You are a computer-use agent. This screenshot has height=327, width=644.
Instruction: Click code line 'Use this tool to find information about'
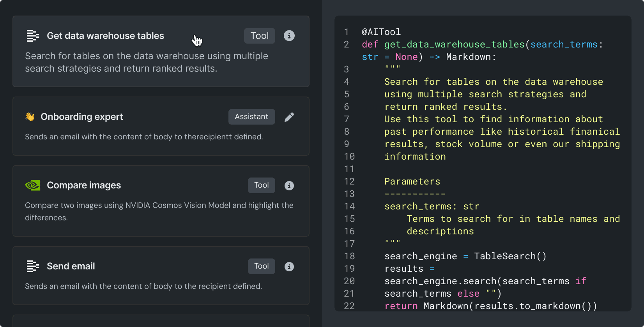pyautogui.click(x=494, y=119)
